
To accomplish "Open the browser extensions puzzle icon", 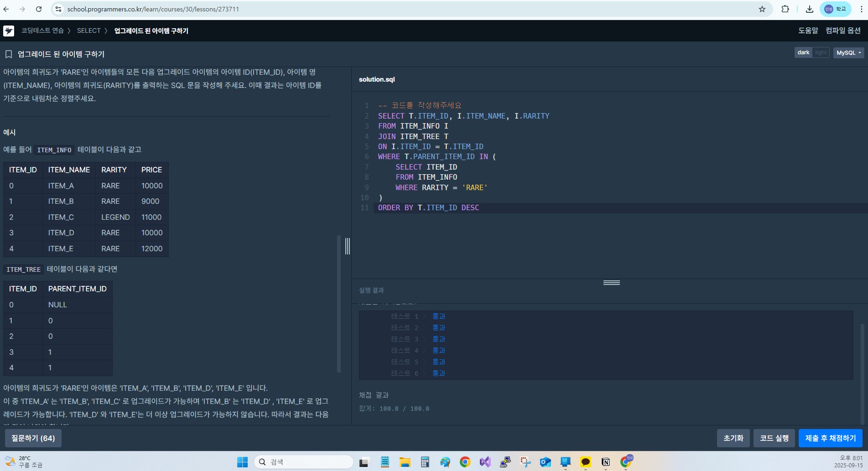I will [x=785, y=9].
